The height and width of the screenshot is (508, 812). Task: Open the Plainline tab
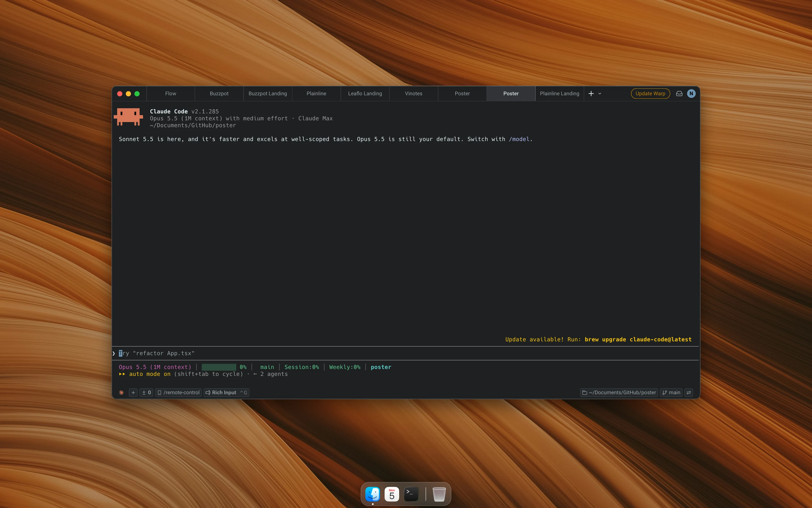click(x=316, y=93)
